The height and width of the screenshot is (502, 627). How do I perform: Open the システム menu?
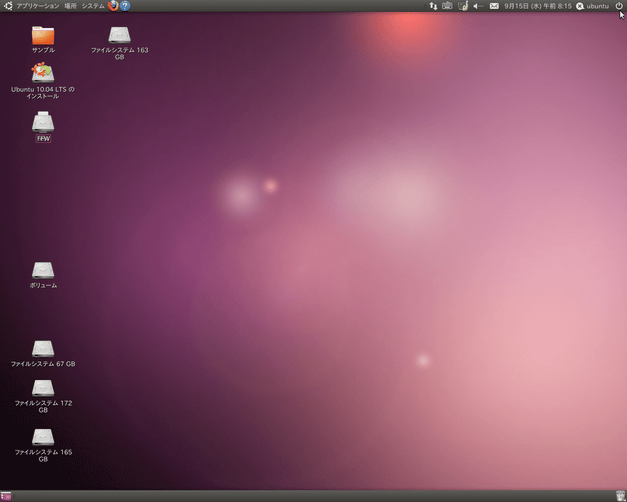93,6
